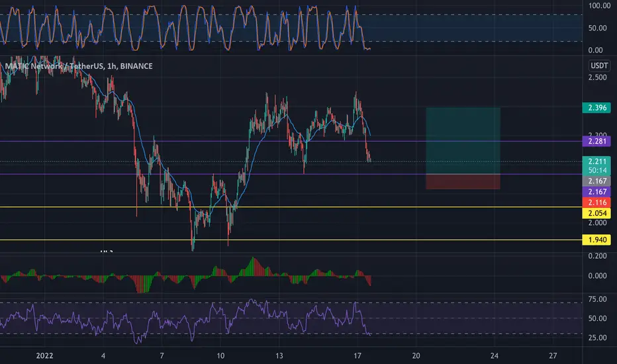Viewport: 617px width, 364px height.
Task: Click the 75.00 RSI scale value
Action: click(597, 299)
